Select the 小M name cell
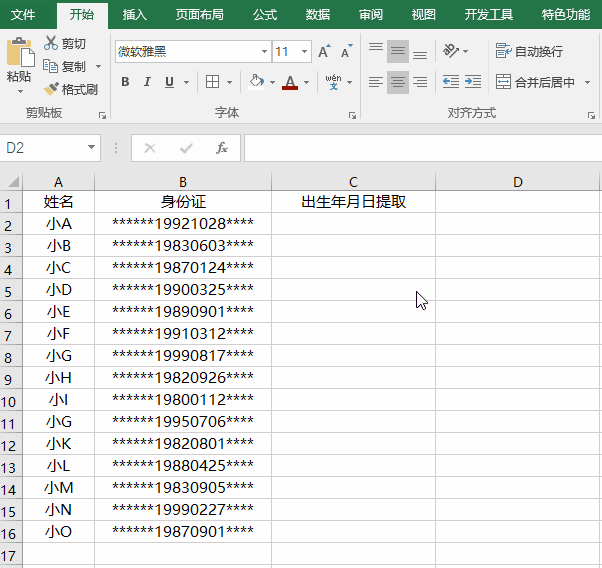 pos(58,488)
